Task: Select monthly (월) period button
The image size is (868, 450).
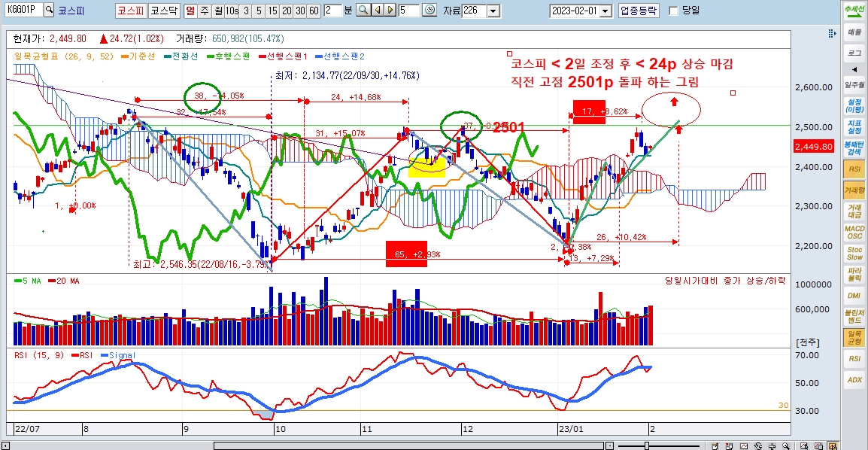Action: pos(218,11)
